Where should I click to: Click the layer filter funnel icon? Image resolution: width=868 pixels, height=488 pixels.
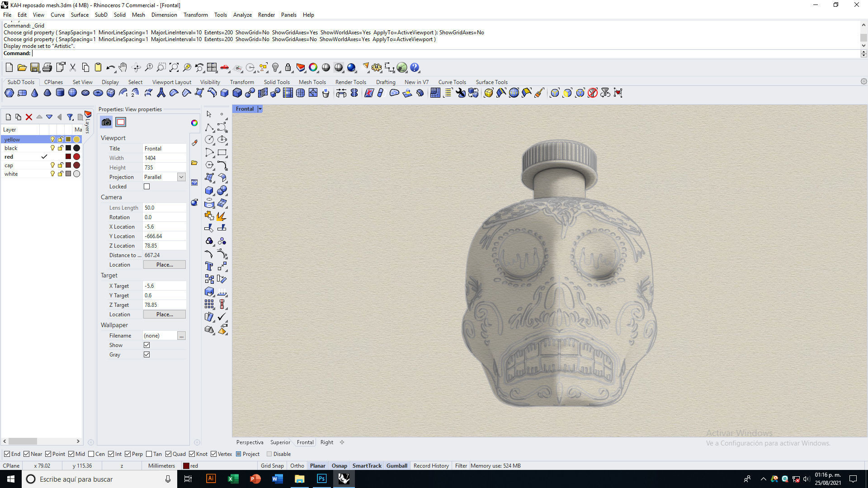tap(70, 117)
